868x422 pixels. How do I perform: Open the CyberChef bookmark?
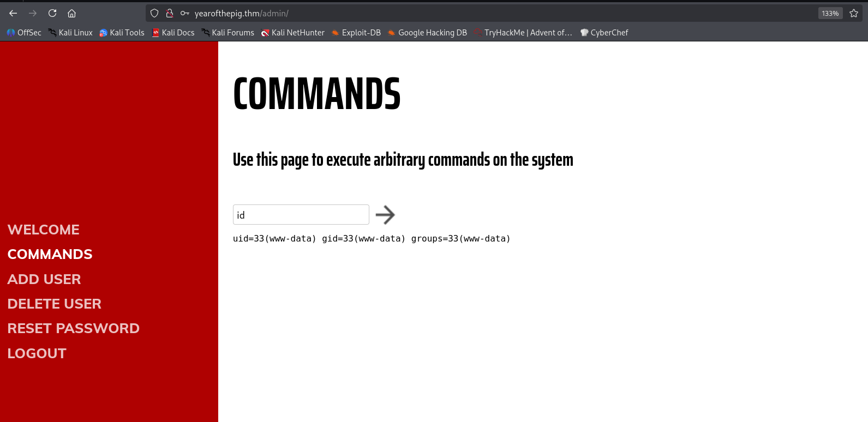pyautogui.click(x=604, y=33)
